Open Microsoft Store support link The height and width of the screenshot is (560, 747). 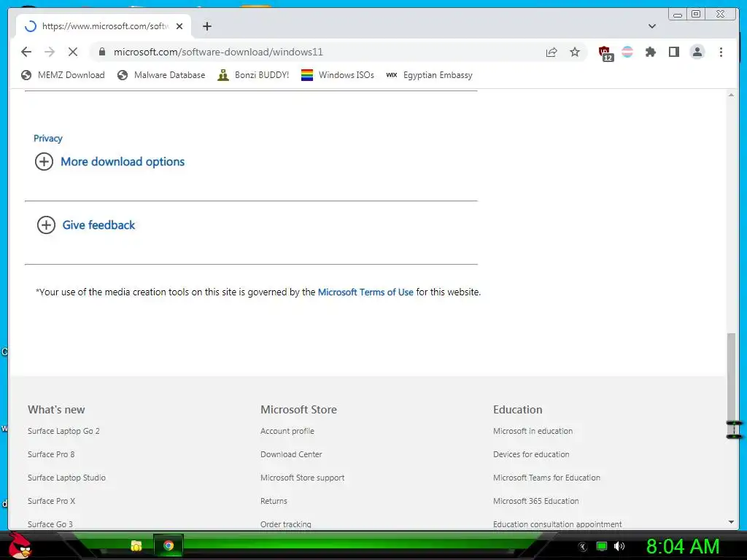point(303,478)
